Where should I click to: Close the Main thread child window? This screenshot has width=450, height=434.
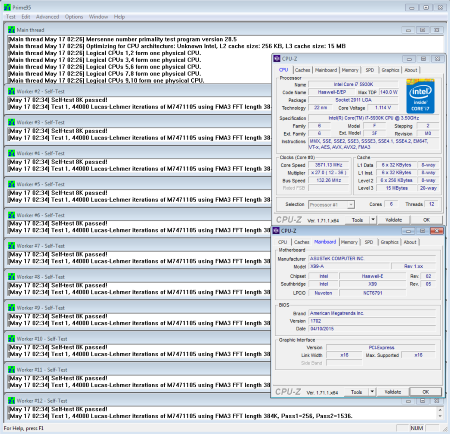tap(437, 30)
